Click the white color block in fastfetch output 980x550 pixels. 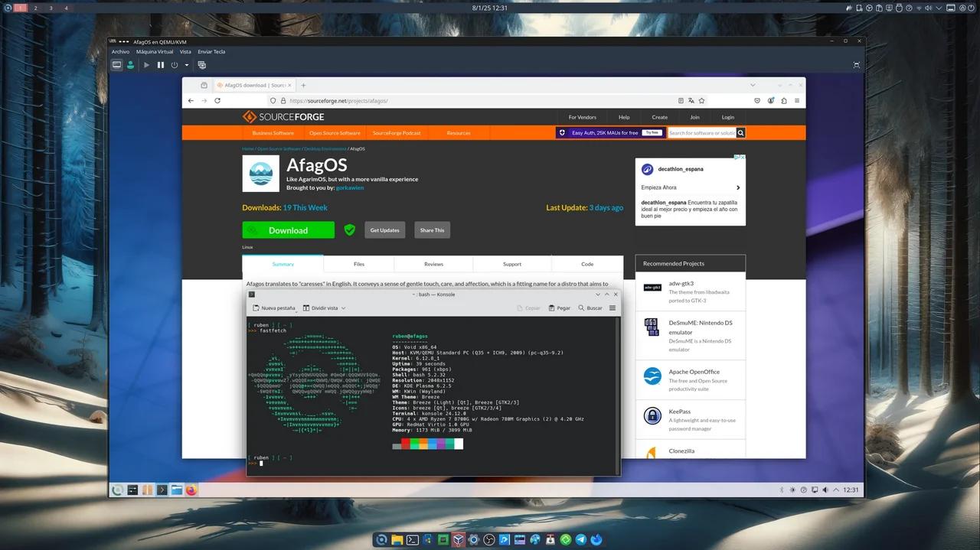(459, 444)
